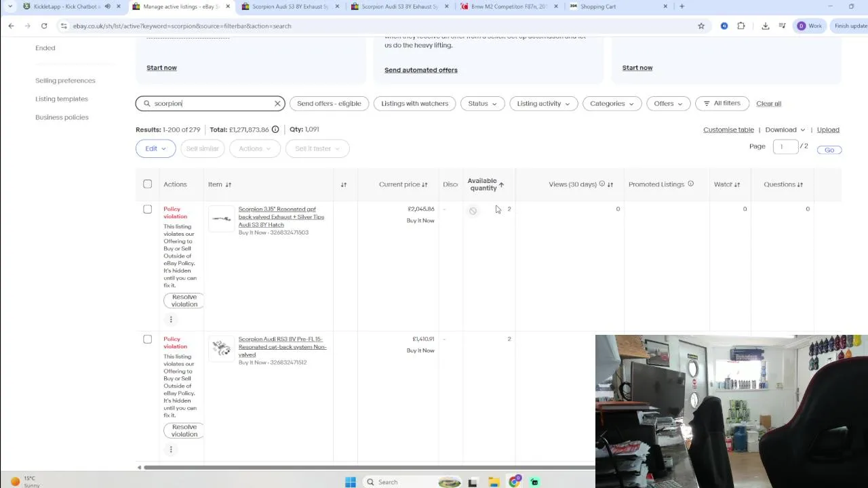Sort the Item column using its arrows icon

tap(229, 184)
